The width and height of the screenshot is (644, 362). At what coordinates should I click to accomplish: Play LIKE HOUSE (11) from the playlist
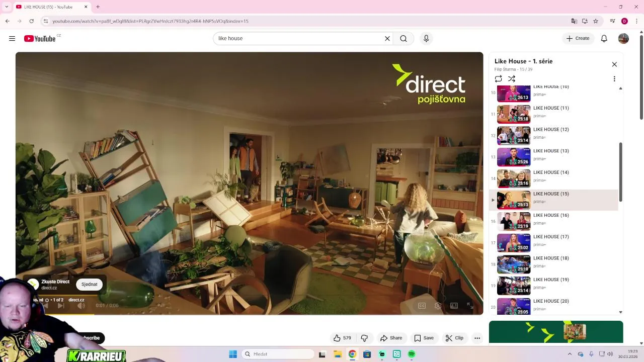[x=553, y=114]
